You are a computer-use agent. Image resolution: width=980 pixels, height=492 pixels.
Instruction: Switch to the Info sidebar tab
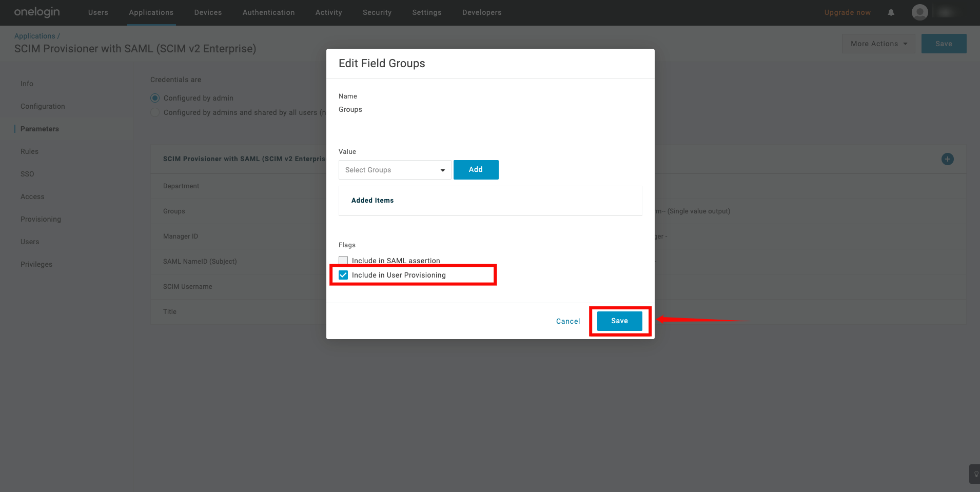coord(27,84)
